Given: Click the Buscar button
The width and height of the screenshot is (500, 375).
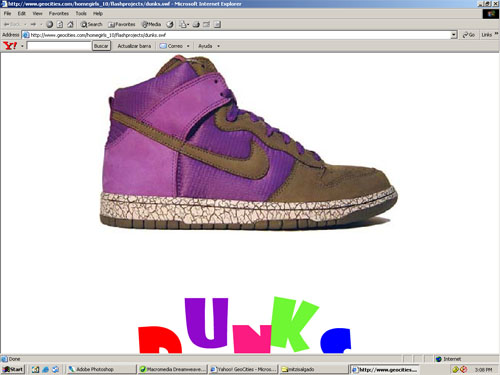Looking at the screenshot, I should click(x=101, y=46).
